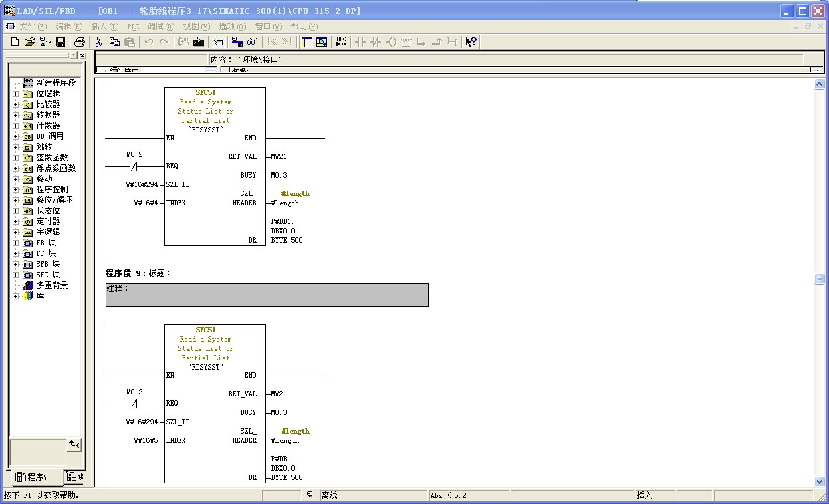Image resolution: width=829 pixels, height=504 pixels.
Task: Expand the 浮点数函数 tree node
Action: [15, 168]
